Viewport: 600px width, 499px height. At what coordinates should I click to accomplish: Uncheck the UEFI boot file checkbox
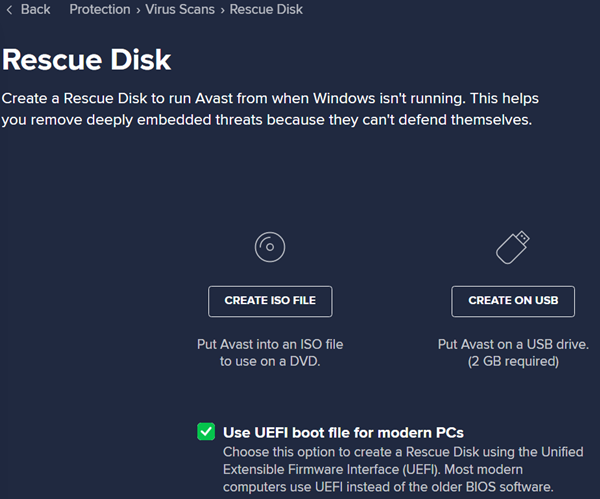206,432
